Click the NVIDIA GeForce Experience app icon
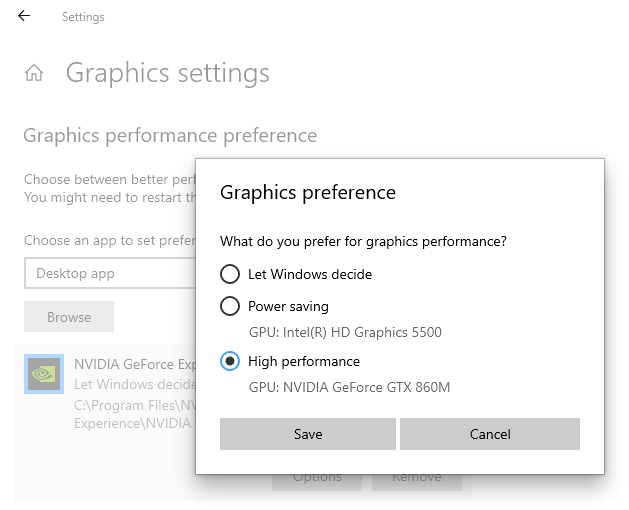629x510 pixels. pyautogui.click(x=44, y=373)
